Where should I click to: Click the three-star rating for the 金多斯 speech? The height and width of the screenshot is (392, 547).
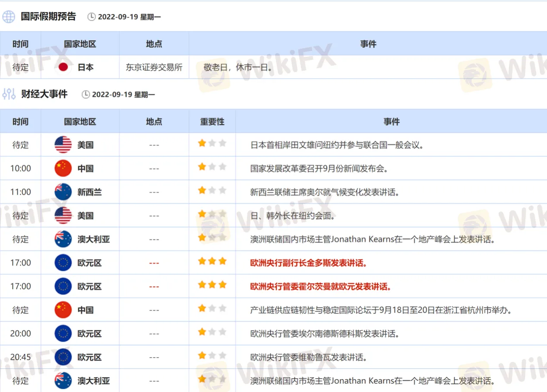pyautogui.click(x=212, y=261)
